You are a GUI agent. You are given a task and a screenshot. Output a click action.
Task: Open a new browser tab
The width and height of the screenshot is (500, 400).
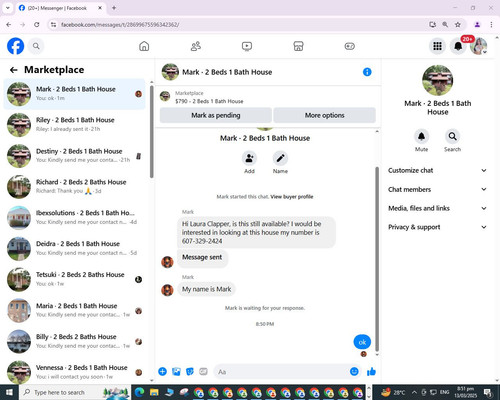point(114,8)
